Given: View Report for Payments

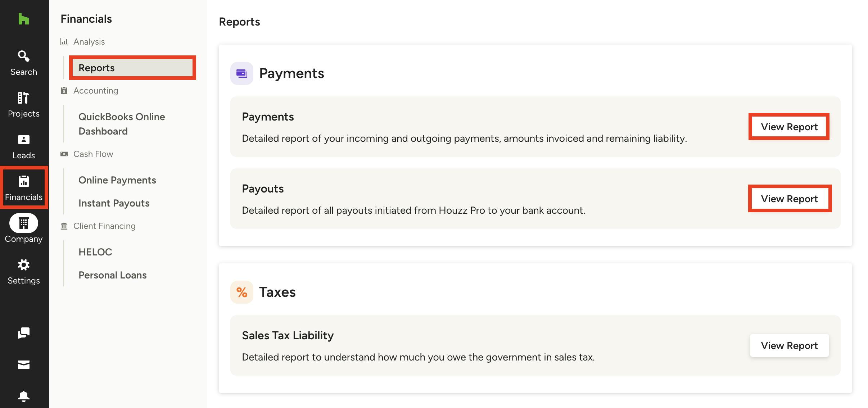Looking at the screenshot, I should (x=789, y=127).
